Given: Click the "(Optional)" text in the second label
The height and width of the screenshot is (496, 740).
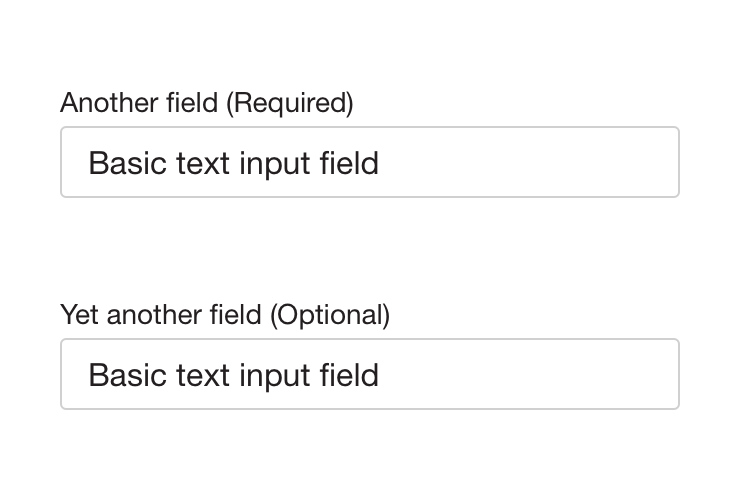Looking at the screenshot, I should (x=329, y=315).
